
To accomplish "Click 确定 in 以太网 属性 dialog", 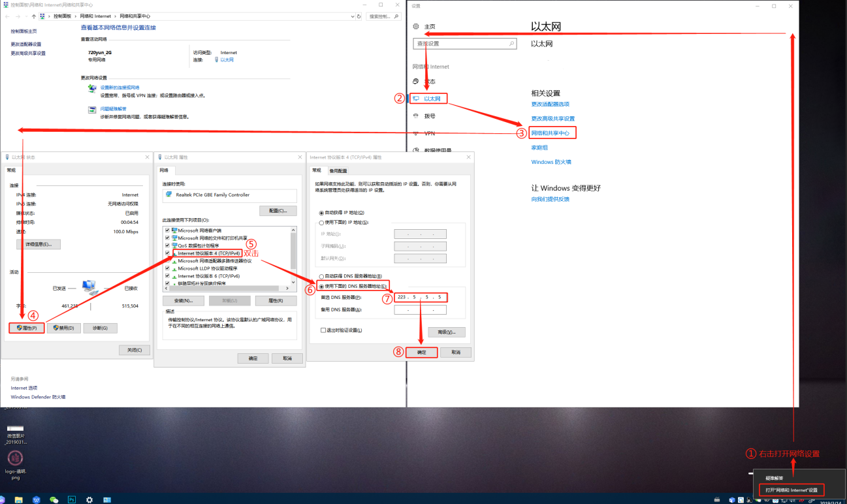I will point(253,358).
